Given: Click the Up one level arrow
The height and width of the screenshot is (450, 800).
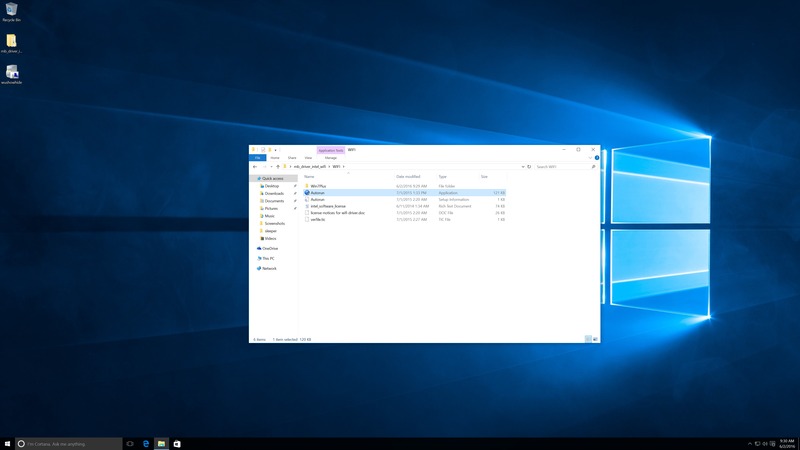Looking at the screenshot, I should pyautogui.click(x=277, y=166).
